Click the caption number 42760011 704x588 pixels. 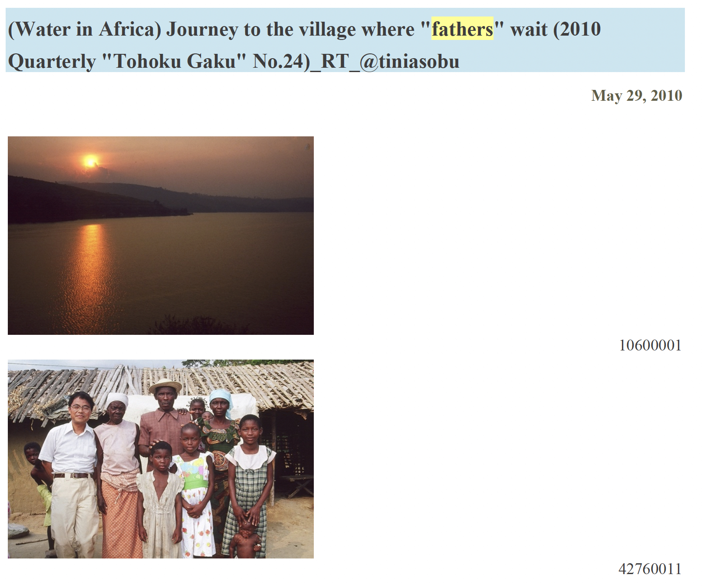coord(650,569)
